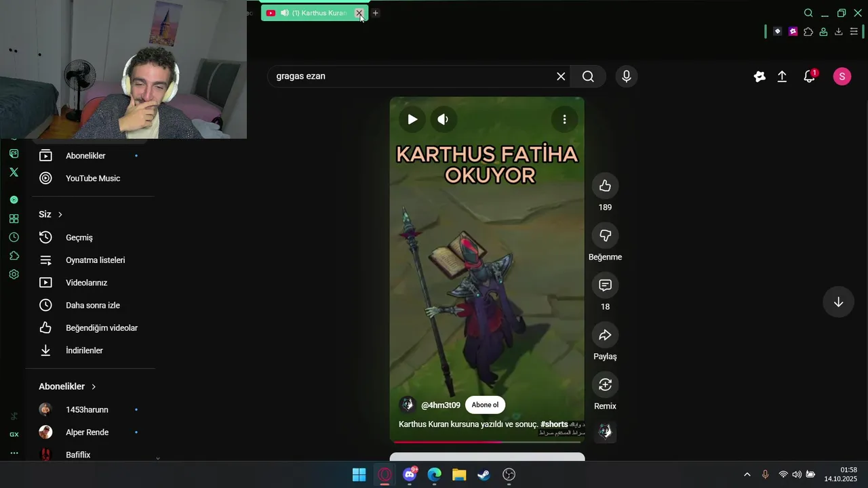Go to the next short with the down arrow
The width and height of the screenshot is (868, 488).
coord(838,302)
